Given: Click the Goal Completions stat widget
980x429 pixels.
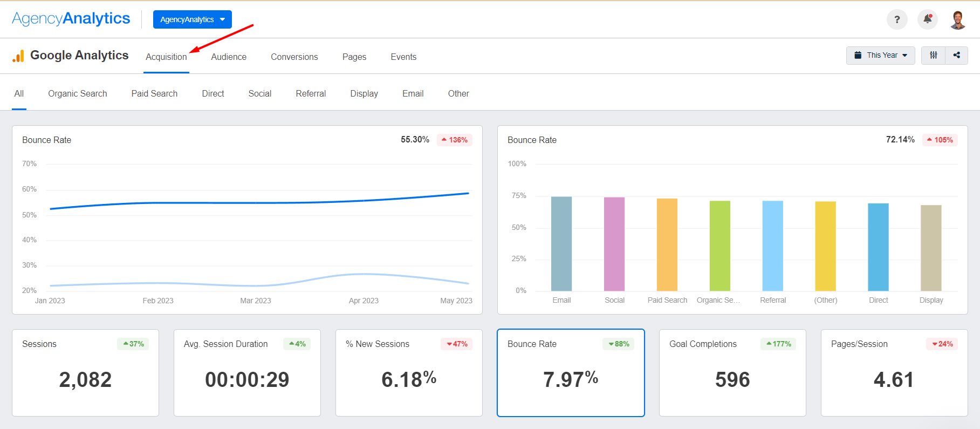Looking at the screenshot, I should click(x=732, y=373).
